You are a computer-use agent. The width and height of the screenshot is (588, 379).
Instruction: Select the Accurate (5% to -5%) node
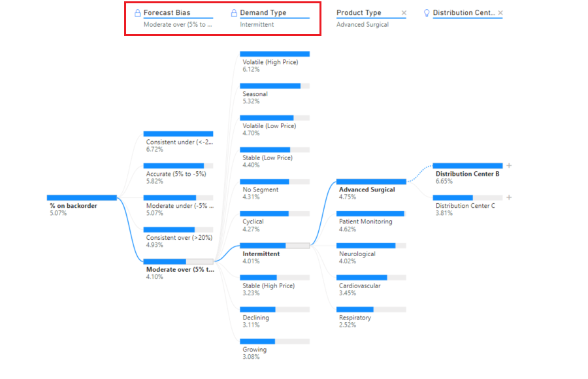(x=178, y=174)
